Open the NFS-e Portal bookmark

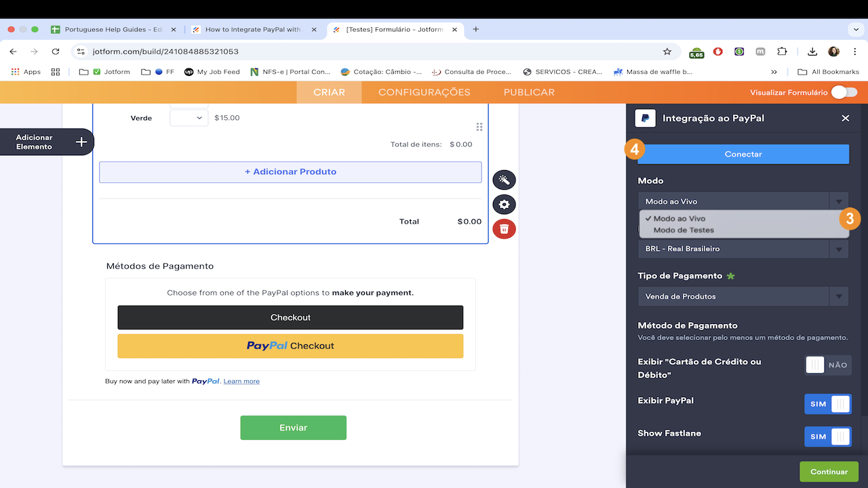tap(290, 72)
